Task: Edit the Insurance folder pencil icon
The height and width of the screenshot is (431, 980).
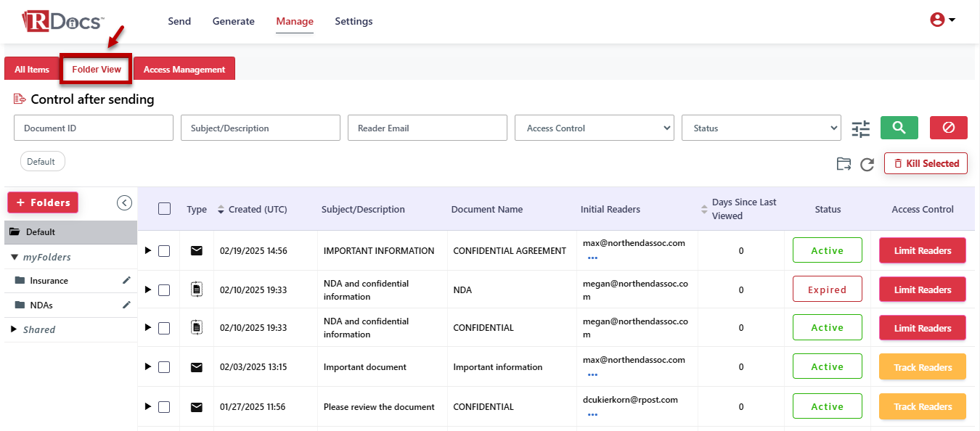Action: click(126, 280)
